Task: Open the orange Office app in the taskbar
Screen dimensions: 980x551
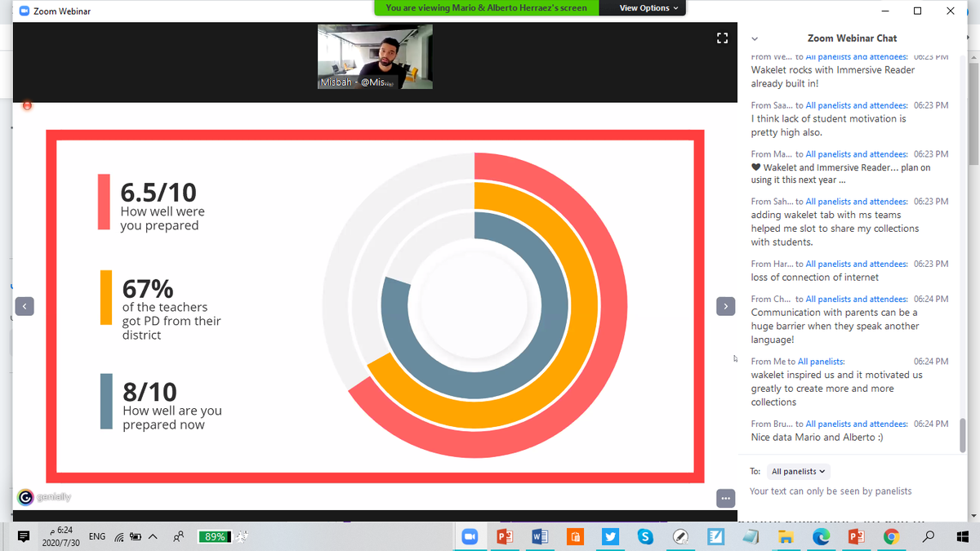Action: [x=575, y=536]
